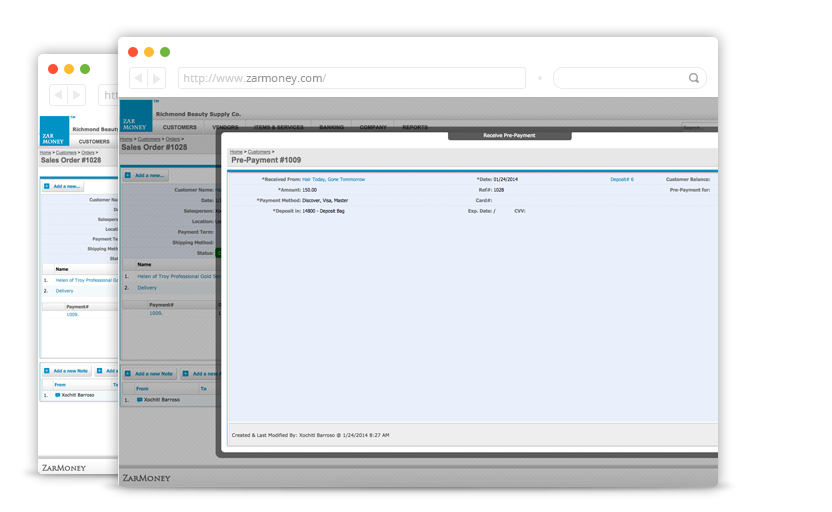Open Delivery item link in middle window
832x512 pixels.
[x=147, y=288]
